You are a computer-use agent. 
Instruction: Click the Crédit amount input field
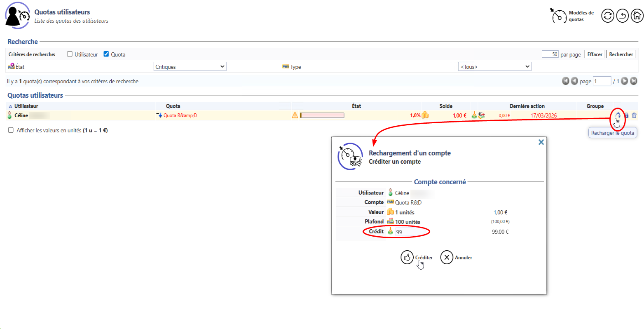[x=411, y=232]
